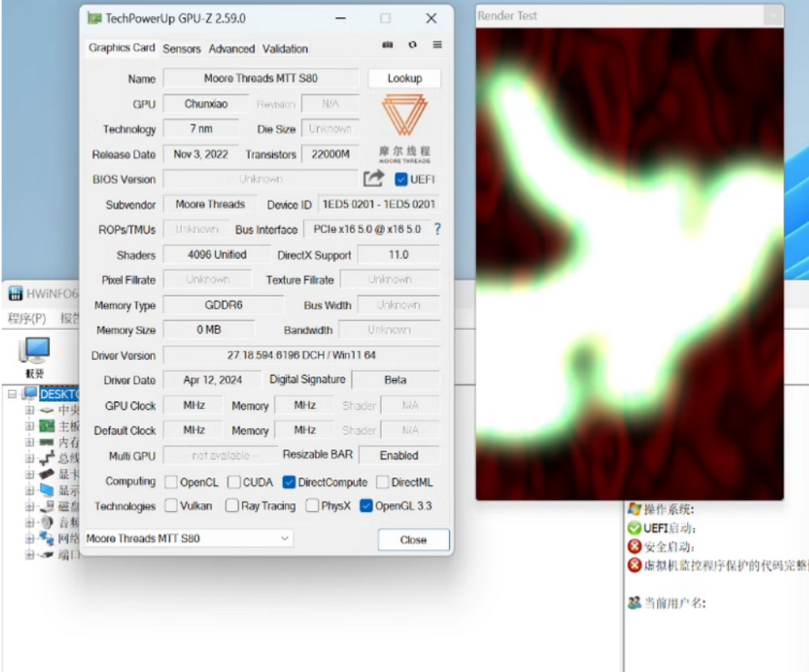Expand the 主板 node in HWiNFO tree
809x672 pixels.
[30, 426]
